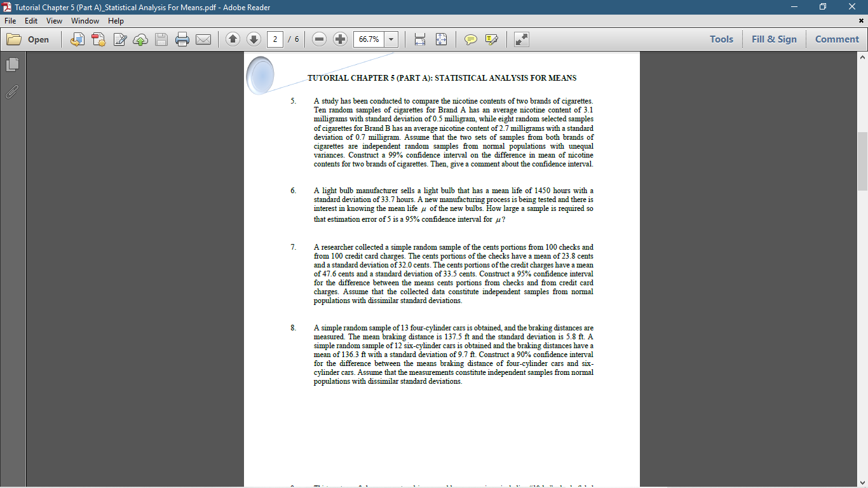Screen dimensions: 868x488
Task: Click question number 7 label
Action: (x=294, y=247)
